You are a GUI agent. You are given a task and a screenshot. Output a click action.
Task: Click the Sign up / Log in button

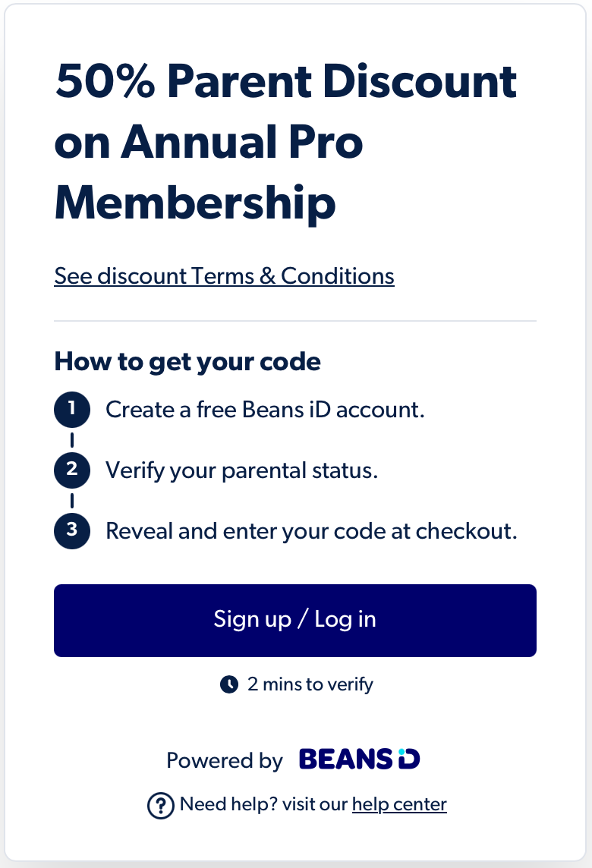295,621
